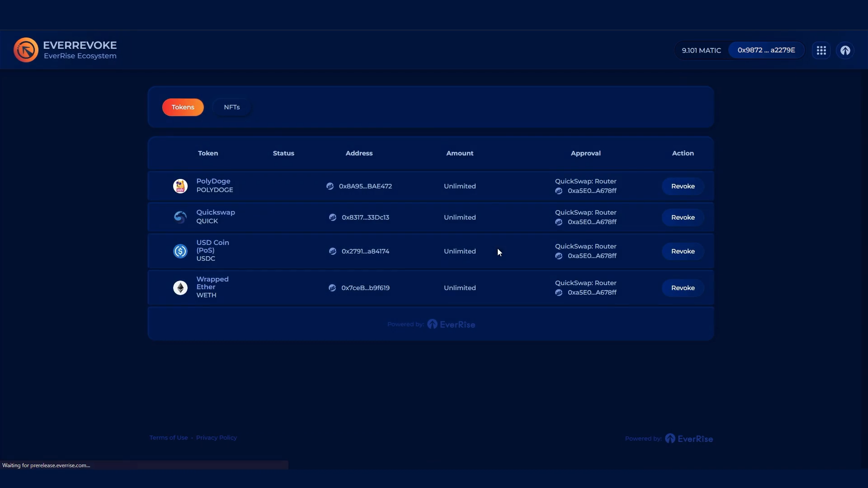Open WETH address 0x7ceB...b9f619

pyautogui.click(x=365, y=288)
